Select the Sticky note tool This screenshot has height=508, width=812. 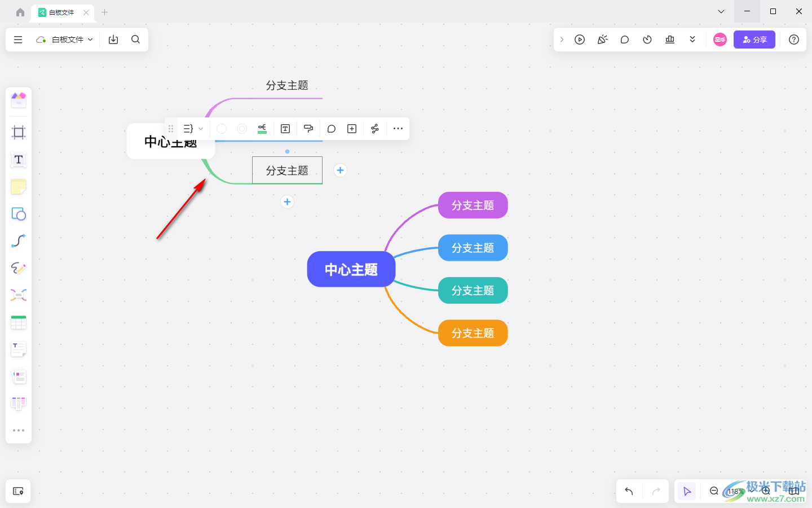point(19,187)
